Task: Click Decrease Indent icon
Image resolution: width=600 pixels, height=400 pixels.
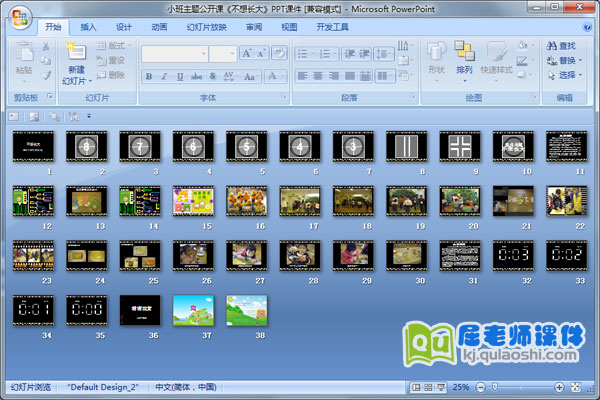Action: (x=349, y=54)
